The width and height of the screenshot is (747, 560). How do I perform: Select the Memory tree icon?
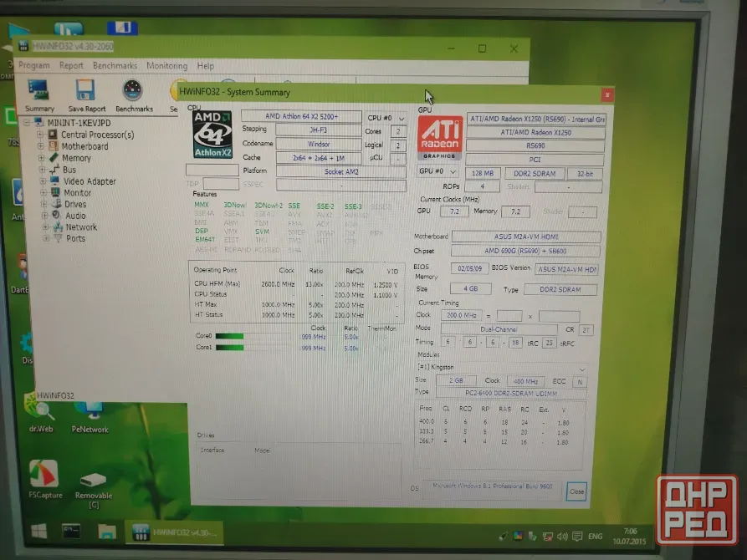(54, 158)
